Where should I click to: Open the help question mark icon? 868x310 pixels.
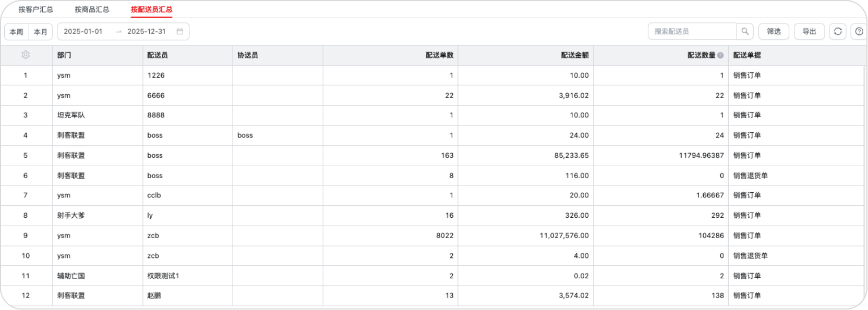pyautogui.click(x=859, y=31)
